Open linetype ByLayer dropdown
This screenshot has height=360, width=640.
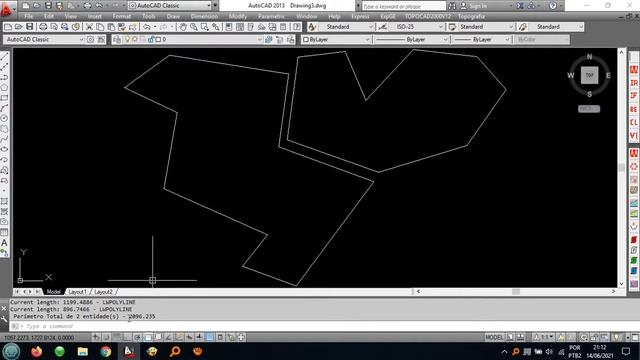(445, 40)
